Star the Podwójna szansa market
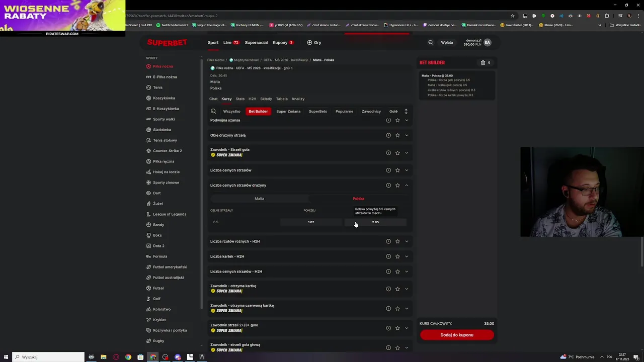Image resolution: width=644 pixels, height=362 pixels. pyautogui.click(x=397, y=120)
